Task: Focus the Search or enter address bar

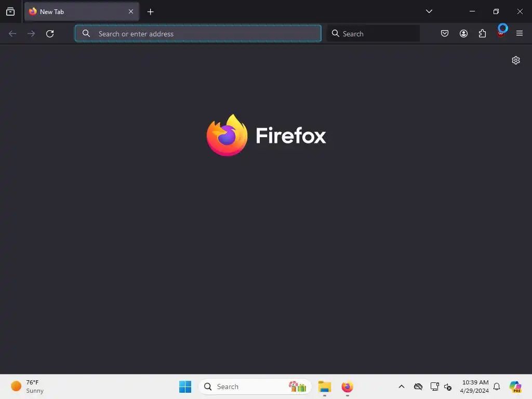Action: coord(198,34)
